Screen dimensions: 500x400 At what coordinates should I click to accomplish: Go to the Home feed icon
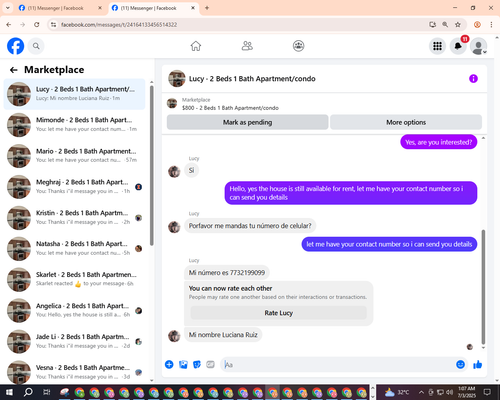point(196,46)
